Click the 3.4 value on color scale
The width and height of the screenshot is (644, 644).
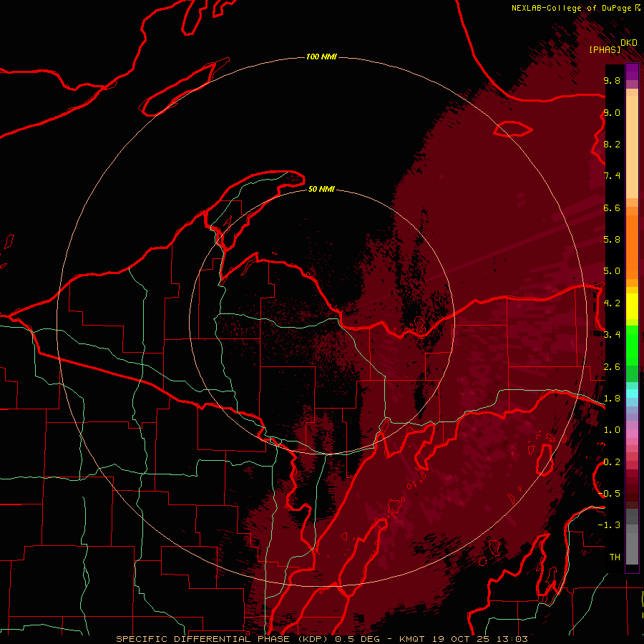pos(612,334)
